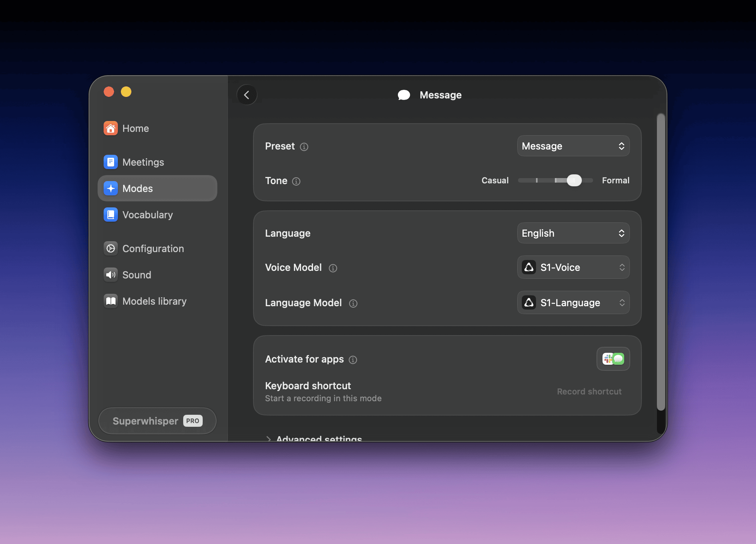The image size is (756, 544).
Task: Open the activated apps picker button
Action: (x=613, y=359)
